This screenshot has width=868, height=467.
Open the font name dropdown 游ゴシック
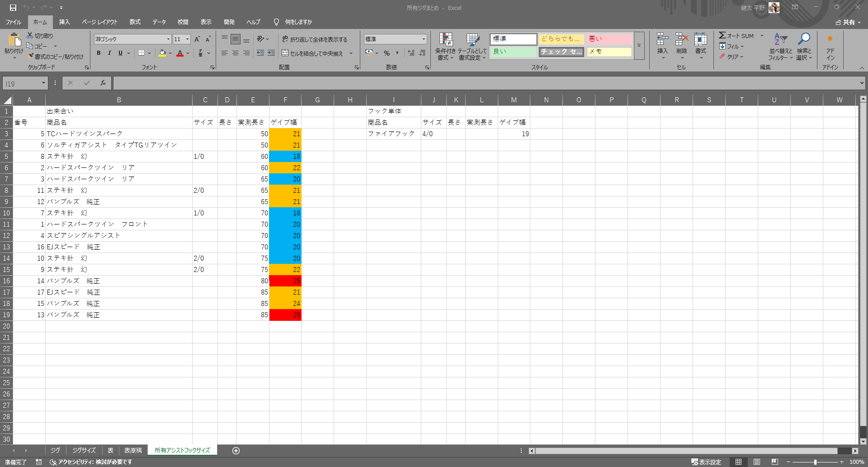point(168,39)
